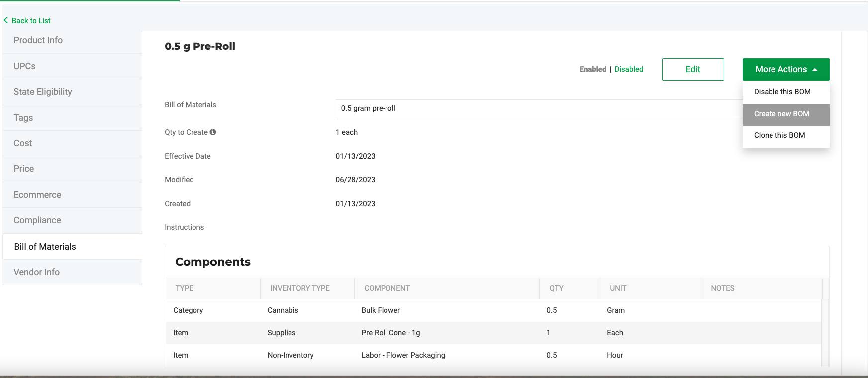The height and width of the screenshot is (378, 868).
Task: Open the Compliance sidebar tab
Action: (73, 220)
